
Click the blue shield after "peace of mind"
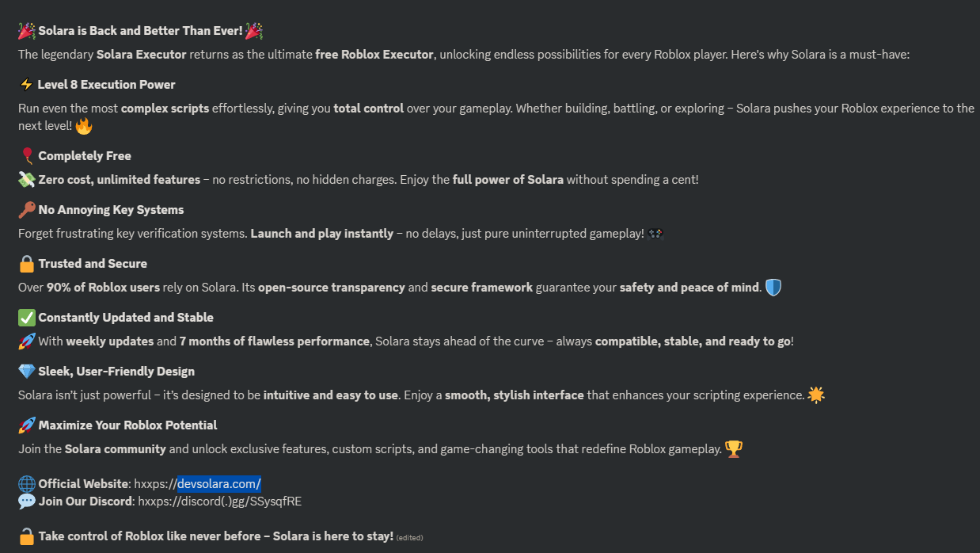click(x=773, y=288)
